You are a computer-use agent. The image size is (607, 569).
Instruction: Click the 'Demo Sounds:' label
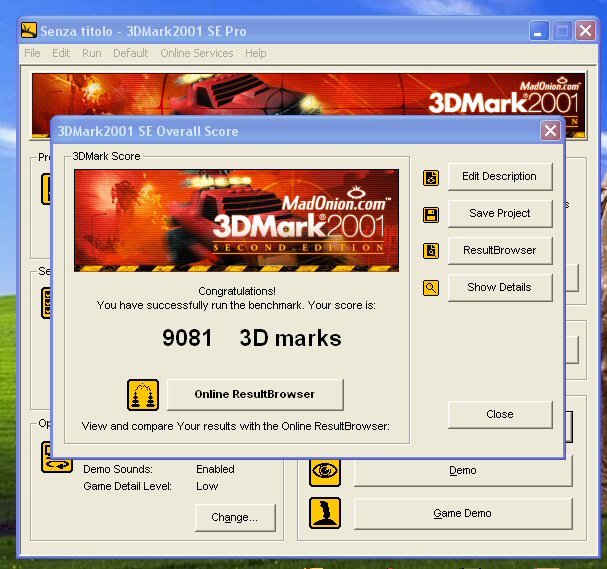point(118,470)
